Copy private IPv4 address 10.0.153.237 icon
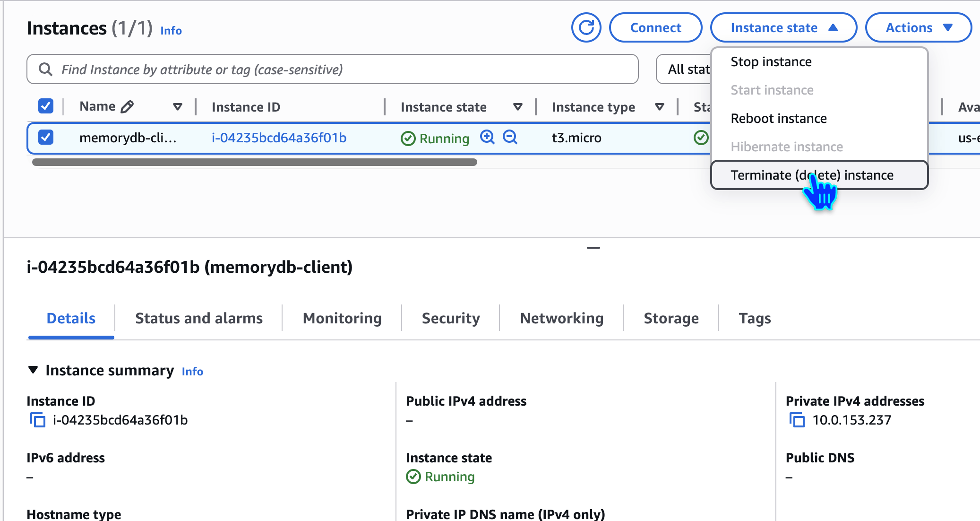Image resolution: width=980 pixels, height=521 pixels. coord(797,420)
